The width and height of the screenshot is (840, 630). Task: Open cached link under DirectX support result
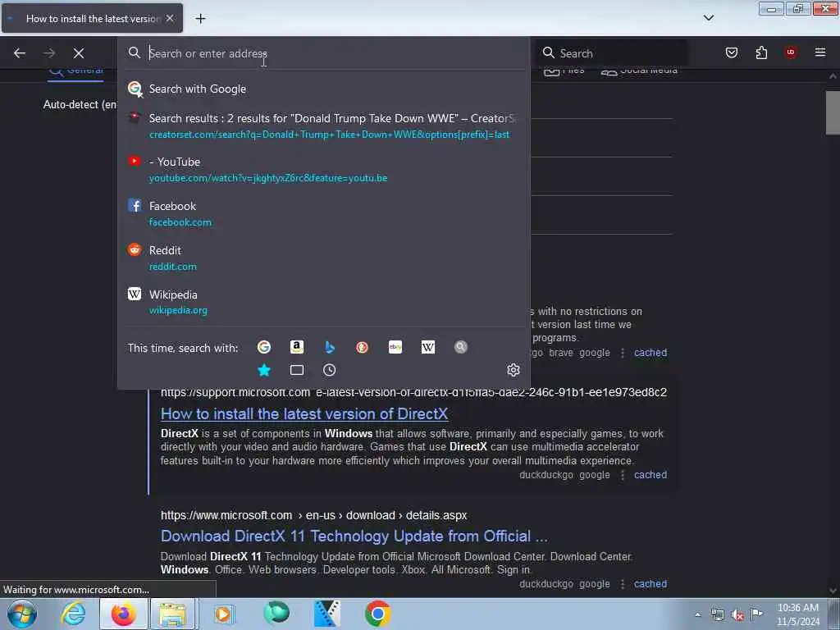tap(651, 475)
